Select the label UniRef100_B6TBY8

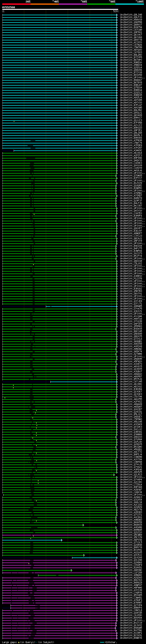[131, 82]
